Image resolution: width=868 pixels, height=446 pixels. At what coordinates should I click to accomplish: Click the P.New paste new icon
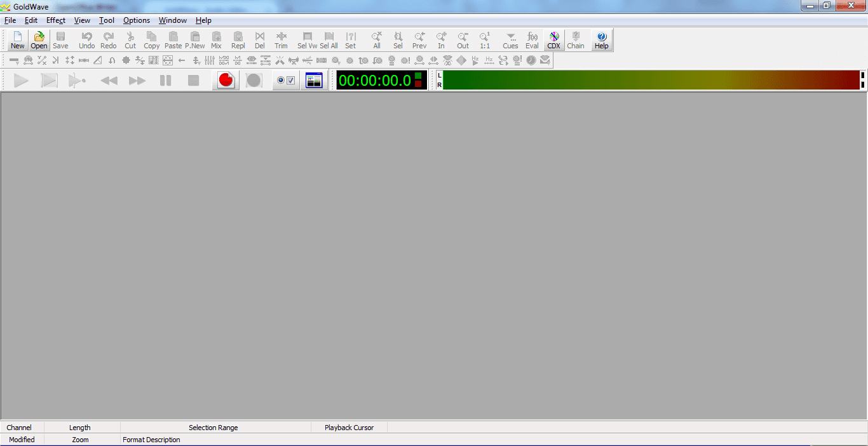[x=195, y=40]
